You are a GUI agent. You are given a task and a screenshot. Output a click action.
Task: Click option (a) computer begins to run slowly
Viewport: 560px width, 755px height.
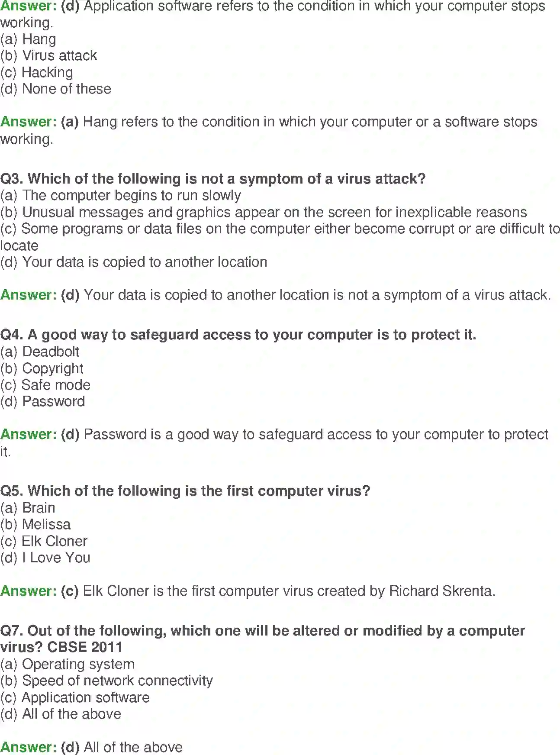121,196
